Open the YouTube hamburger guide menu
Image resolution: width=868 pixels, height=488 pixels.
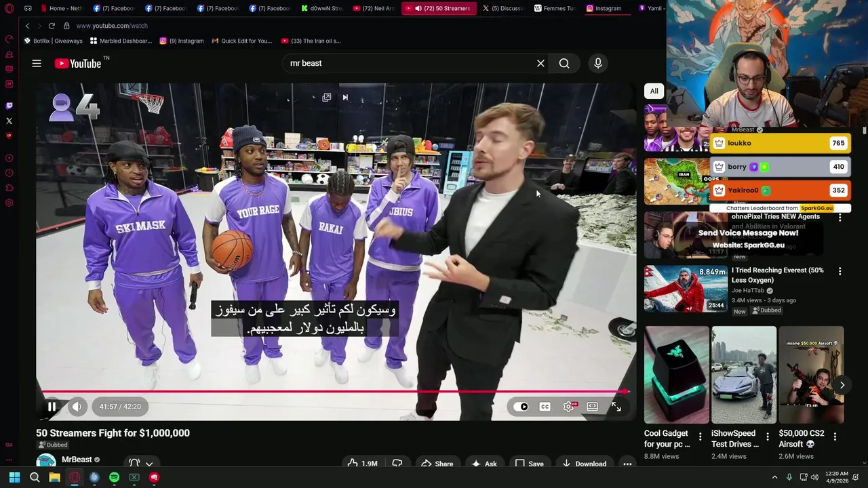[37, 63]
